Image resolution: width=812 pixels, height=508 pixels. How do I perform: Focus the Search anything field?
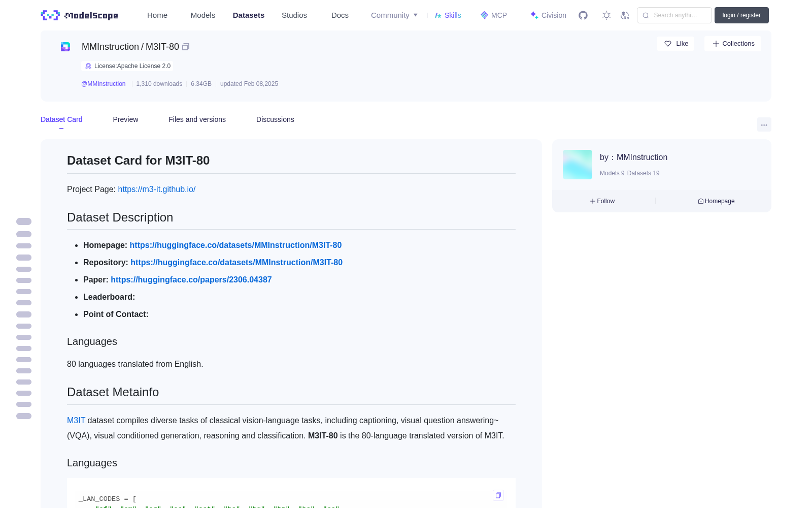(674, 15)
